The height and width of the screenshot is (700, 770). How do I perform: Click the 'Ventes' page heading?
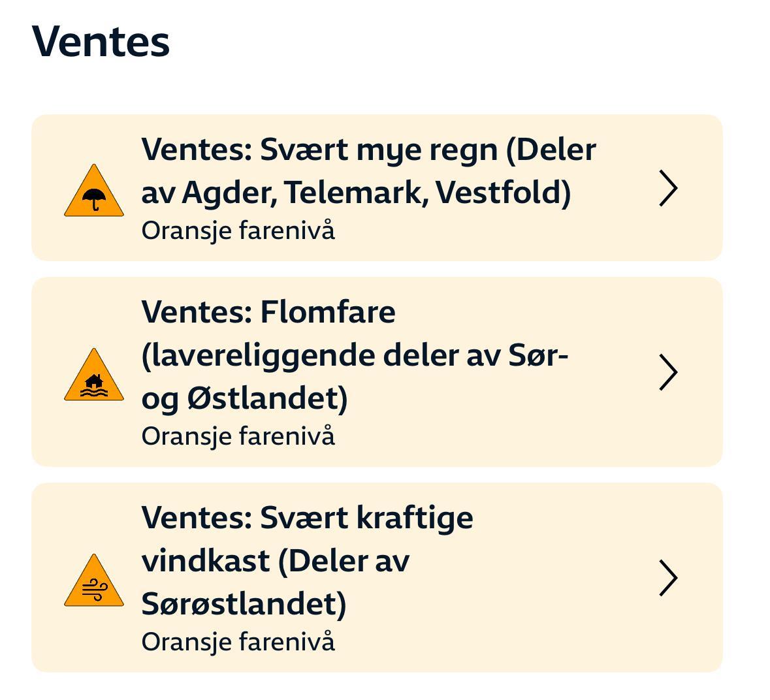[x=101, y=41]
